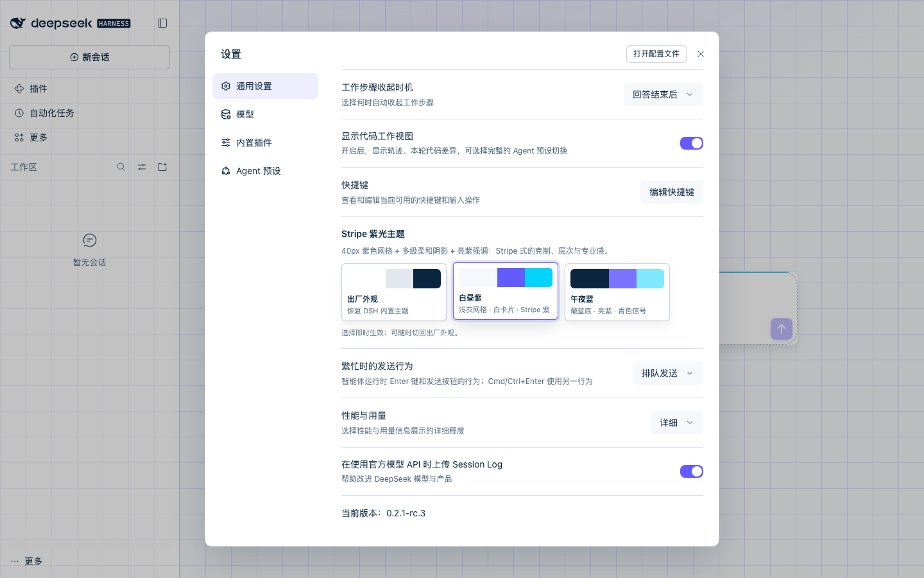Click the send arrow button behind dialog
924x578 pixels.
pyautogui.click(x=782, y=329)
